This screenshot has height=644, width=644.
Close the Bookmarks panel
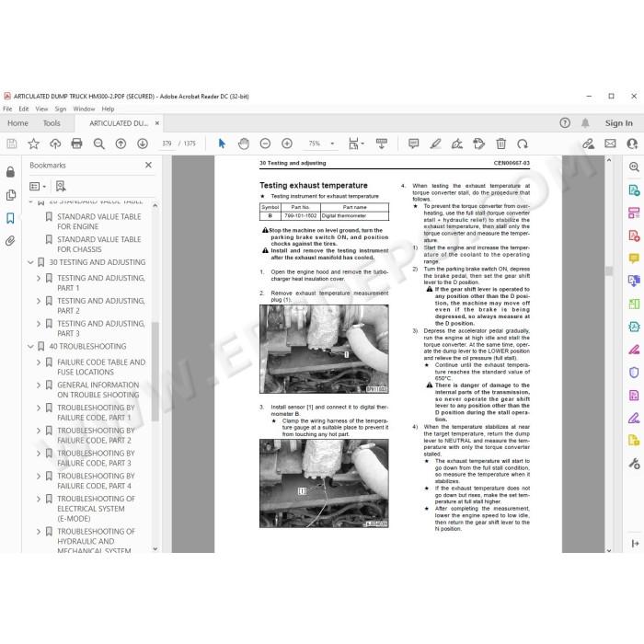[x=148, y=165]
